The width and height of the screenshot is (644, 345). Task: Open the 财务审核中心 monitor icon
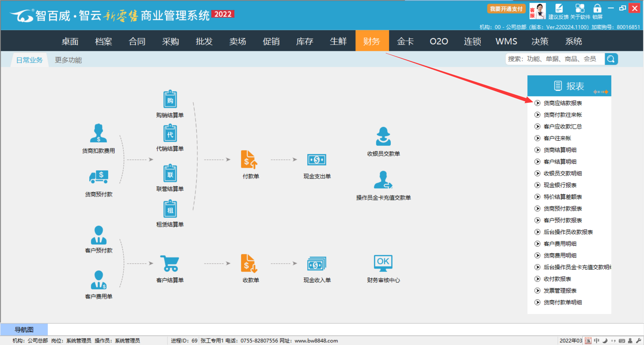point(383,263)
